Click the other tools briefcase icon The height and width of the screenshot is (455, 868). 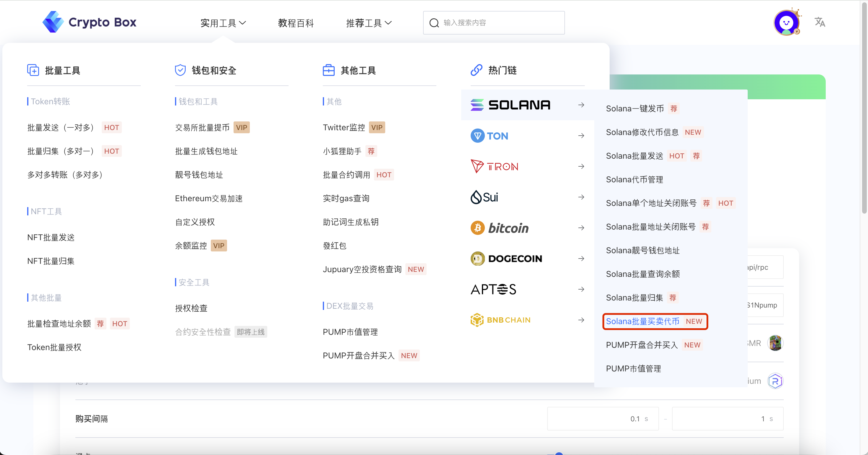(328, 70)
